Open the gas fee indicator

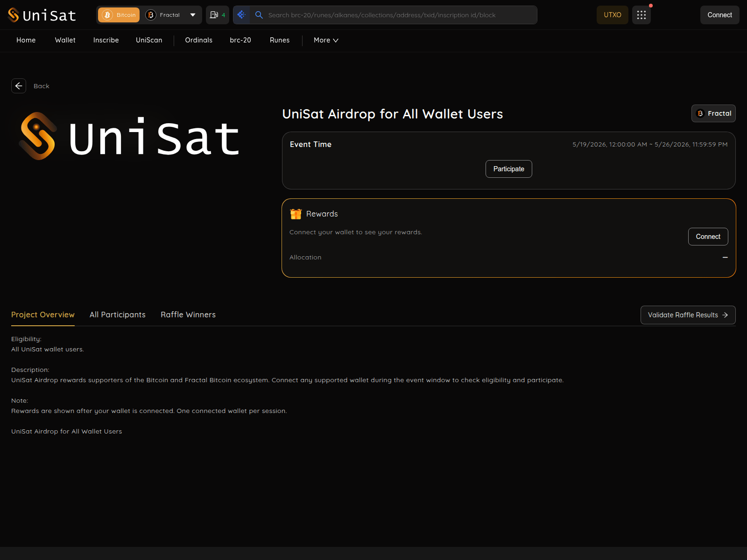[x=218, y=15]
